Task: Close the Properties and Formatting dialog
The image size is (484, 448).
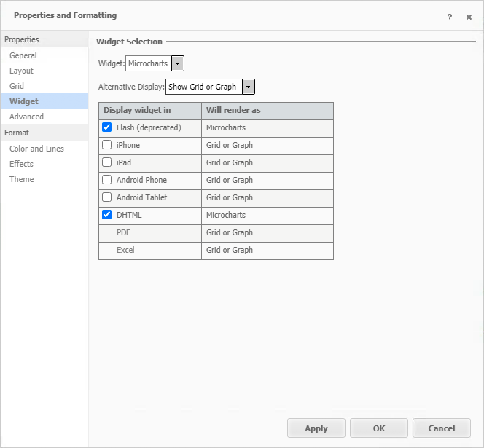Action: pos(469,17)
